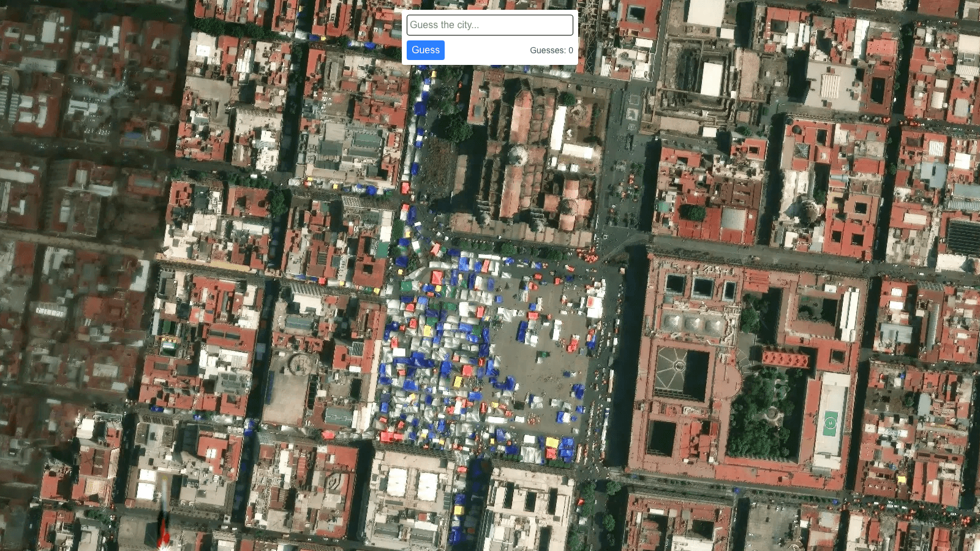Click the 'Guesses: 0' counter text

pyautogui.click(x=551, y=50)
